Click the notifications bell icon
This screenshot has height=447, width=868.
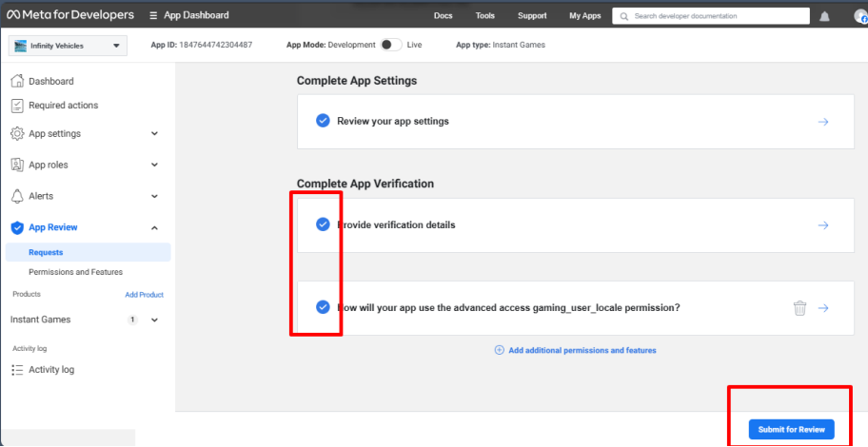click(824, 16)
